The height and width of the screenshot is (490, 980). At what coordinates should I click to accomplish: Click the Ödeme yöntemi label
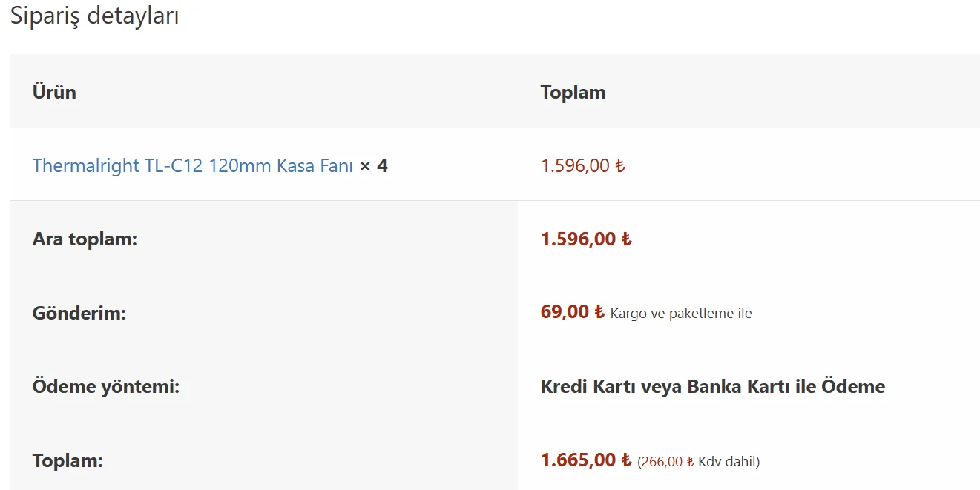[x=105, y=386]
